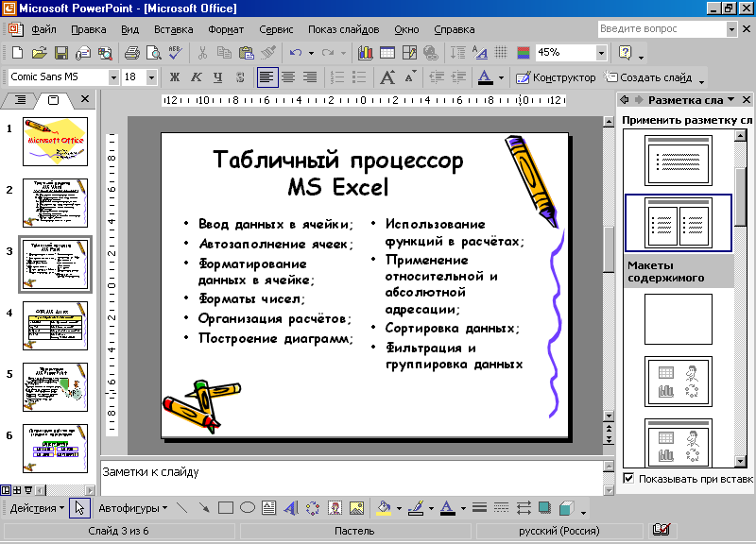Image resolution: width=756 pixels, height=544 pixels.
Task: Insert a chart
Action: click(366, 53)
